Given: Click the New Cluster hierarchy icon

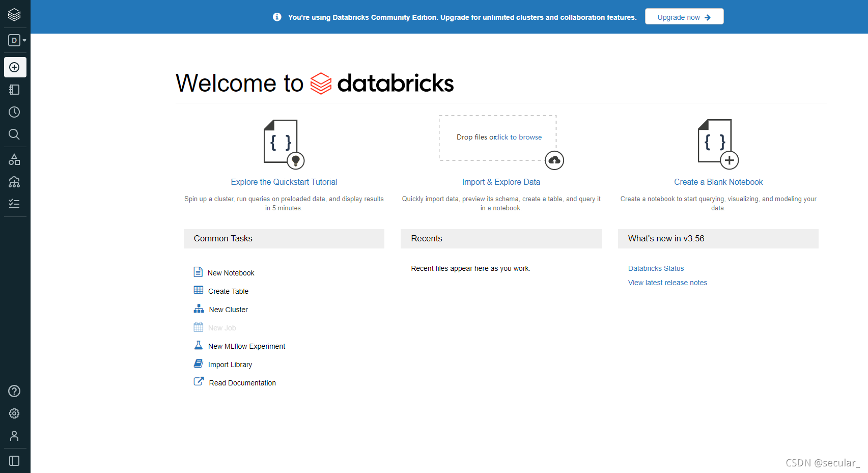Looking at the screenshot, I should 199,309.
